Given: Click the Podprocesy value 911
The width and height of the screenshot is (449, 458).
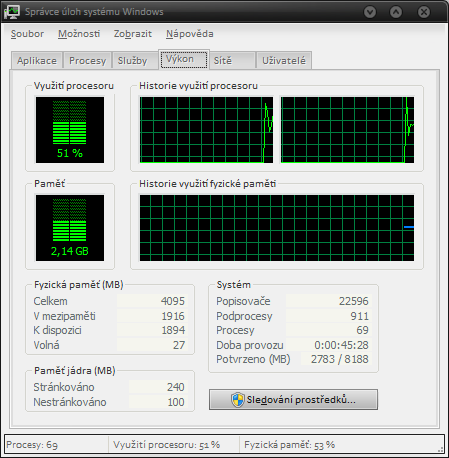Looking at the screenshot, I should (x=359, y=316).
